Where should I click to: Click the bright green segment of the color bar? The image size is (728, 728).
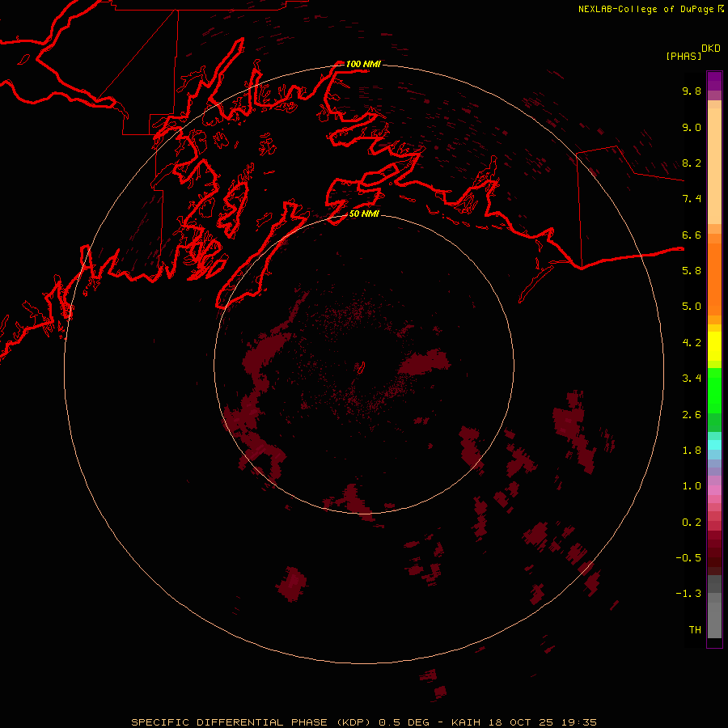point(714,391)
